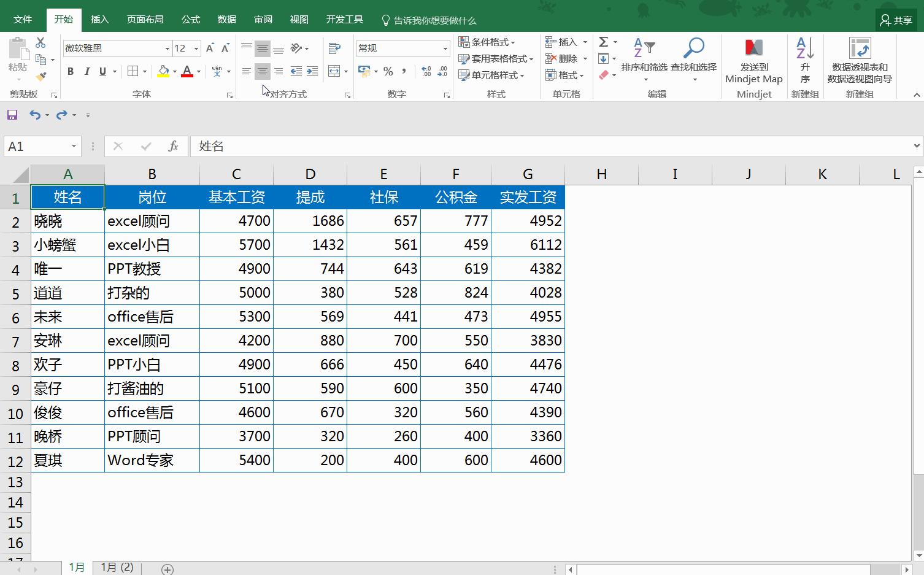Toggle right alignment for selected cells
Viewport: 924px width, 575px height.
[279, 71]
